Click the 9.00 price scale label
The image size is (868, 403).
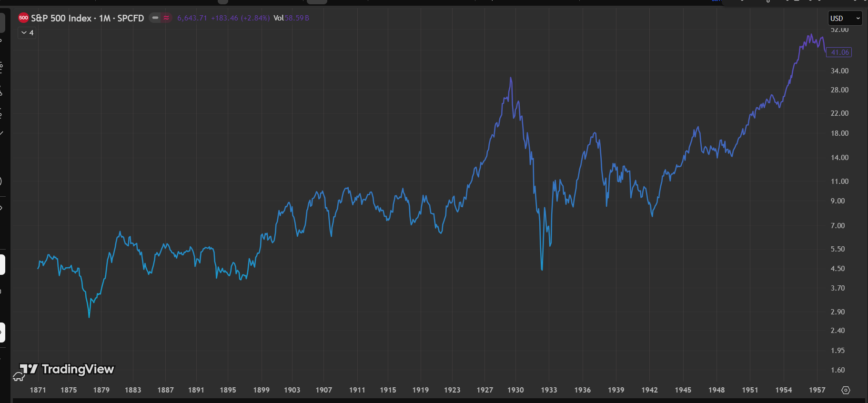click(x=838, y=201)
